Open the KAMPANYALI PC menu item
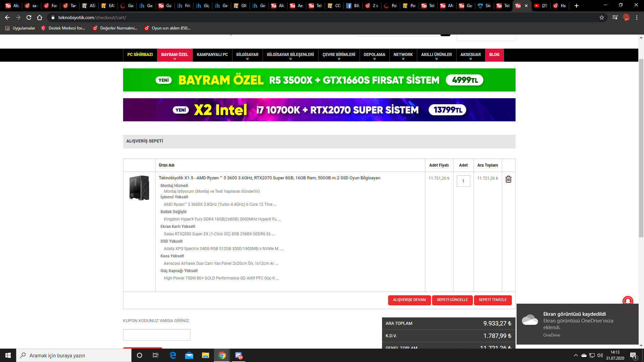This screenshot has width=644, height=362. click(212, 55)
